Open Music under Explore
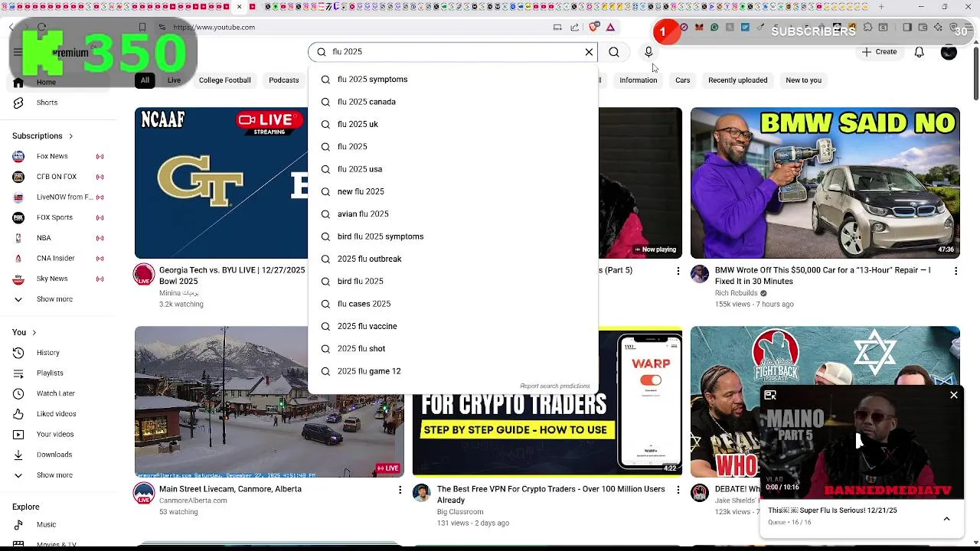 coord(57,524)
